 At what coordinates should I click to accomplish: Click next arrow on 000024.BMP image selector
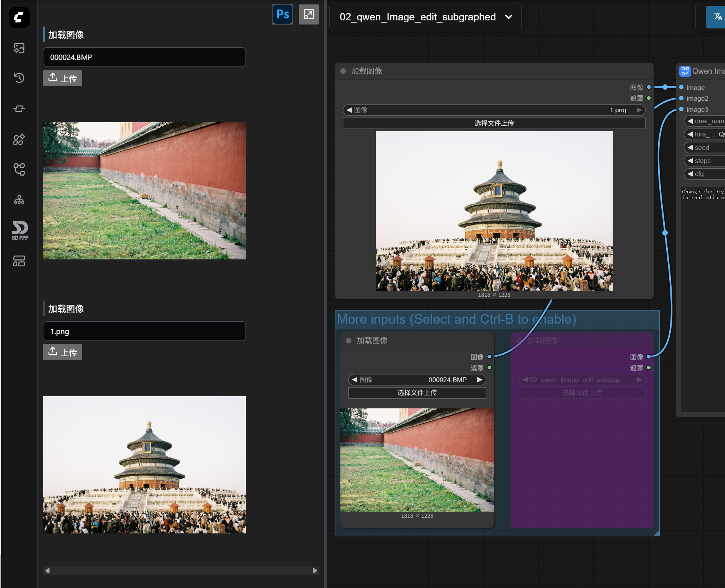479,380
